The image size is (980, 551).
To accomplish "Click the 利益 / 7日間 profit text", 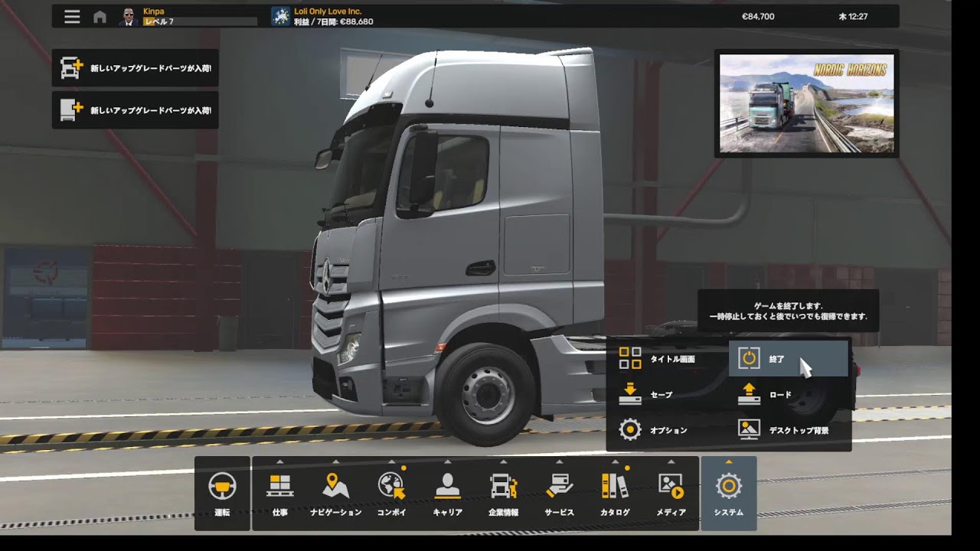I will (334, 22).
